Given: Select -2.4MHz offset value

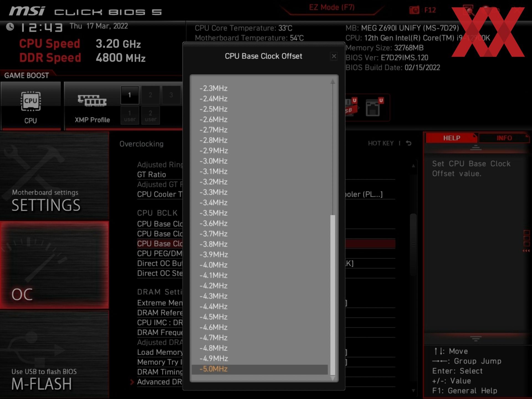Looking at the screenshot, I should (213, 99).
